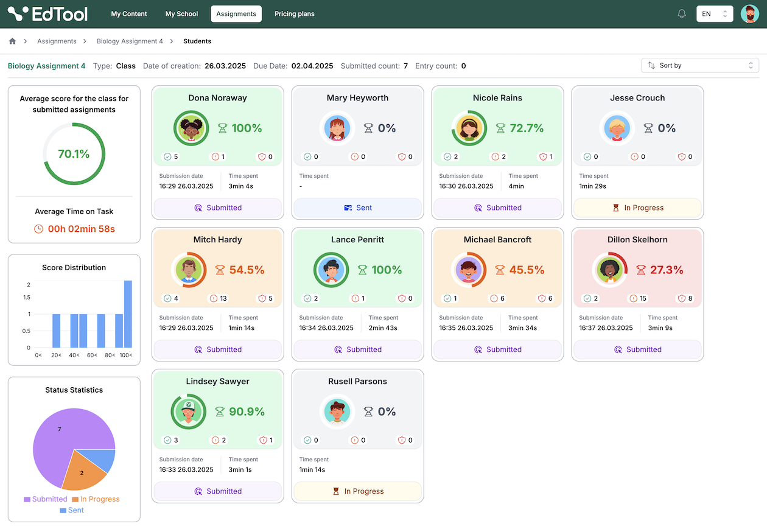Click Michael Bancroft's 45.5% score
This screenshot has width=767, height=532.
pyautogui.click(x=527, y=270)
